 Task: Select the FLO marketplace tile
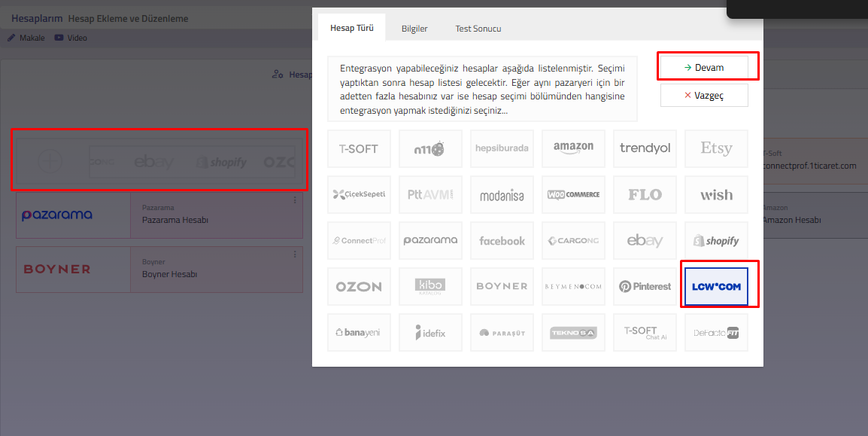point(645,194)
